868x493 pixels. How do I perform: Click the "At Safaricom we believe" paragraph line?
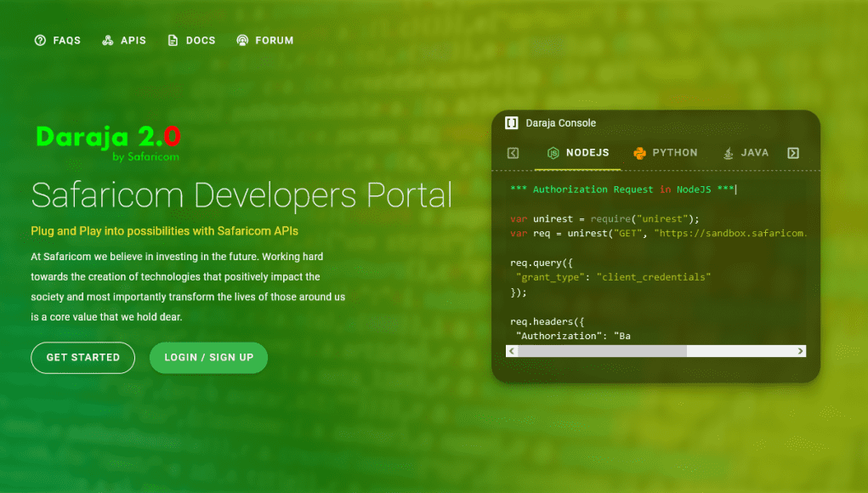pyautogui.click(x=177, y=257)
